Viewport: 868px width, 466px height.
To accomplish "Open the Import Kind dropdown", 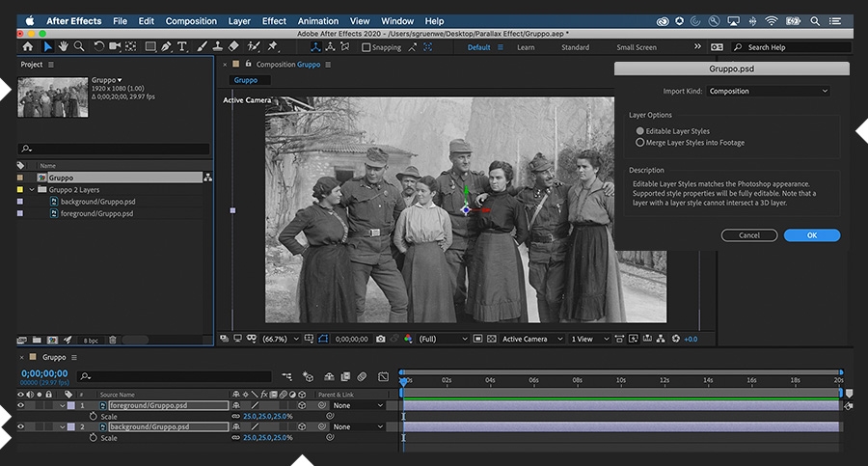I will click(x=768, y=92).
